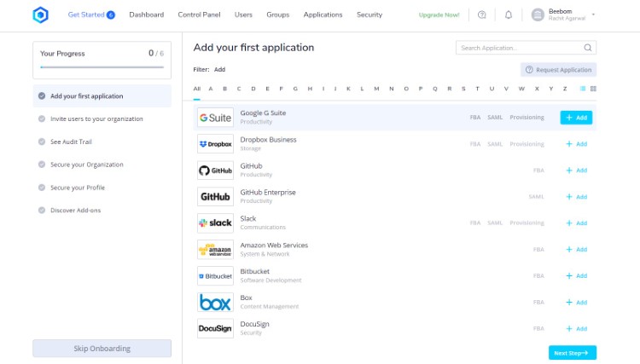The height and width of the screenshot is (364, 640).
Task: Add Box application
Action: [576, 302]
